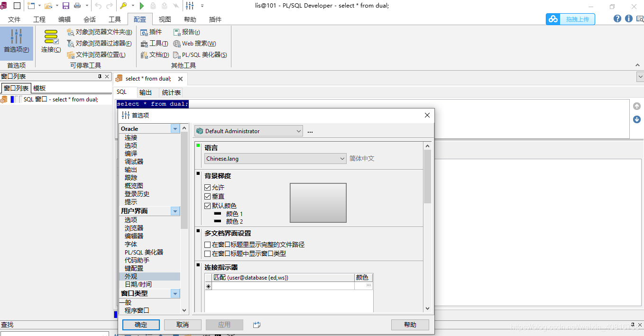644x336 pixels.
Task: Click the down arrow circle beside SQL editor
Action: tap(637, 119)
